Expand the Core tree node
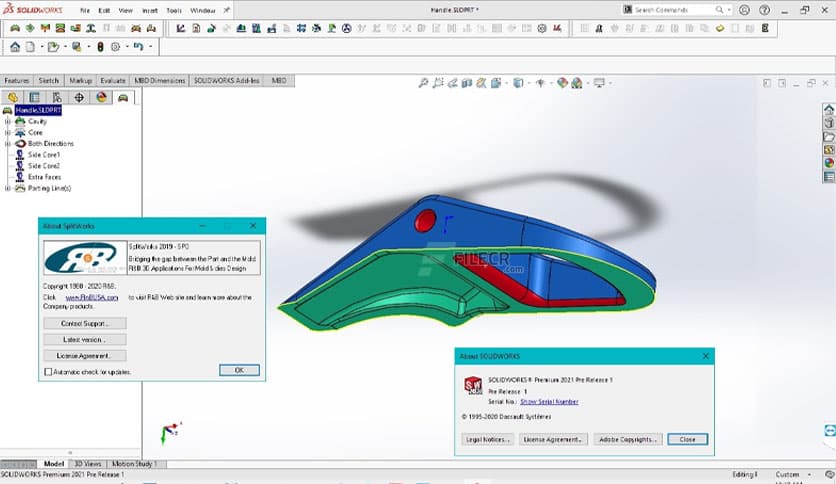836x484 pixels. coord(7,132)
